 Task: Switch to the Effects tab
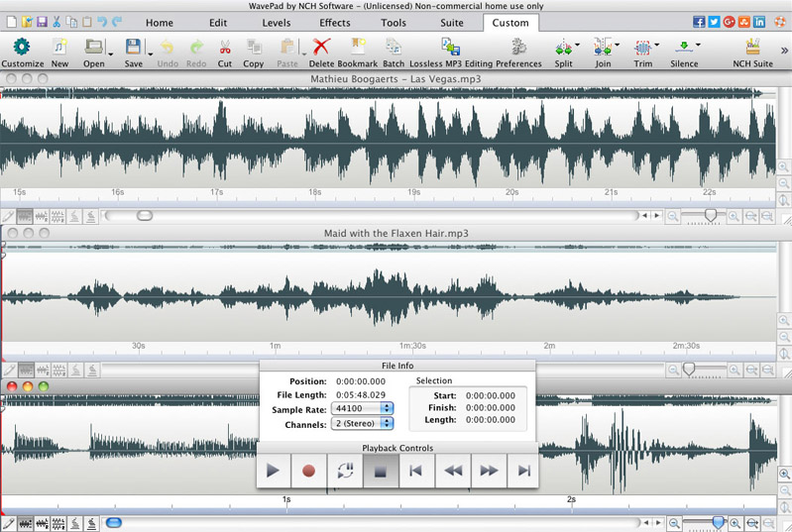(x=334, y=23)
